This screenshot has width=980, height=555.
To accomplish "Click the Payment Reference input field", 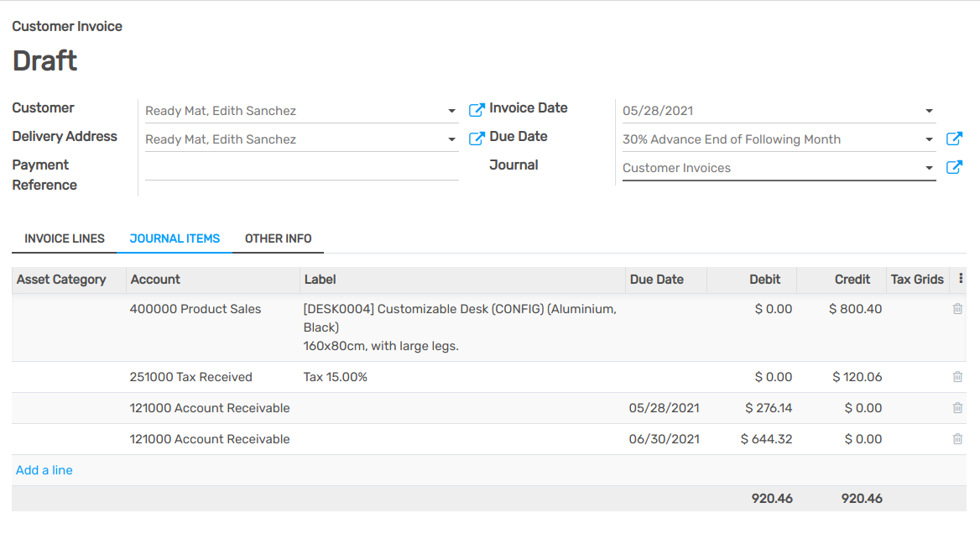I will click(x=301, y=168).
